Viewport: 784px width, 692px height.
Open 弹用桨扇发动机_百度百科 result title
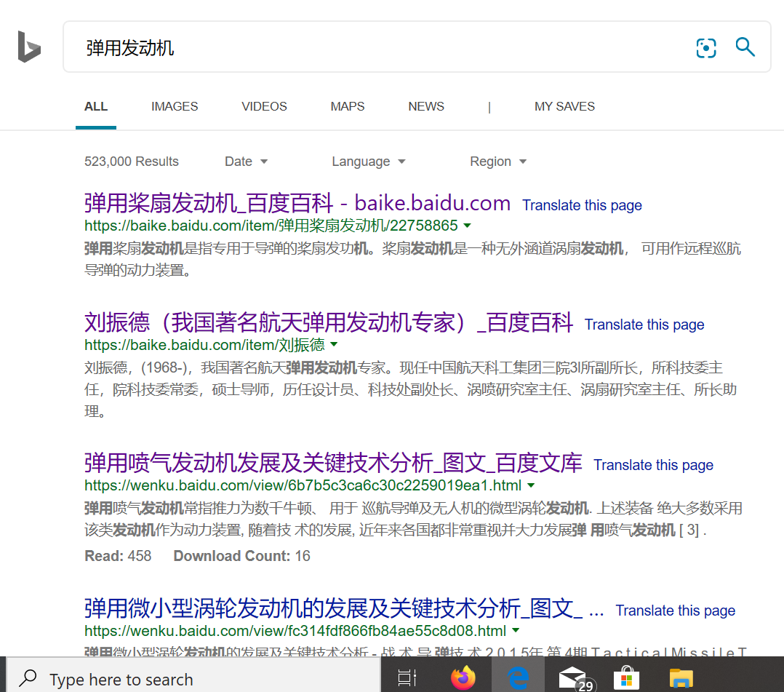[297, 203]
